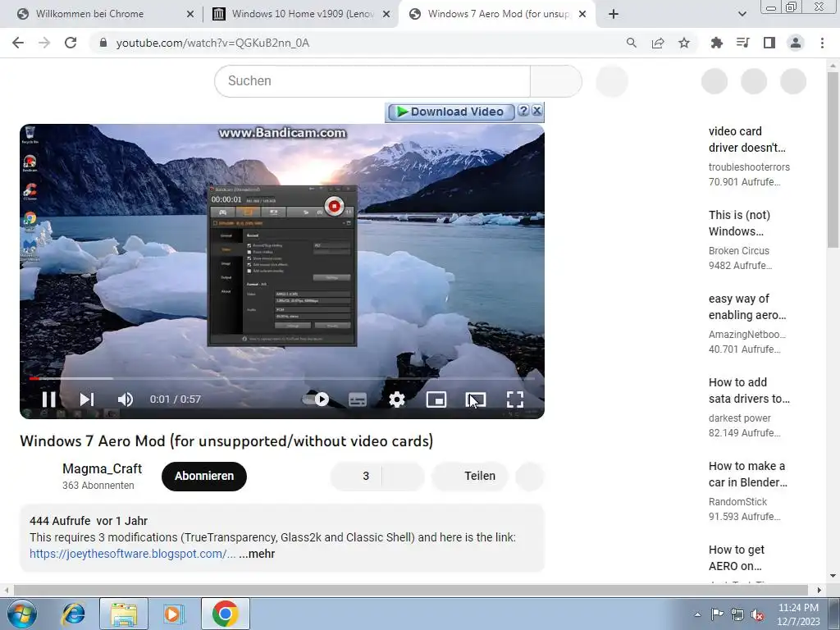Click the Abonnieren subscribe button

[x=204, y=476]
